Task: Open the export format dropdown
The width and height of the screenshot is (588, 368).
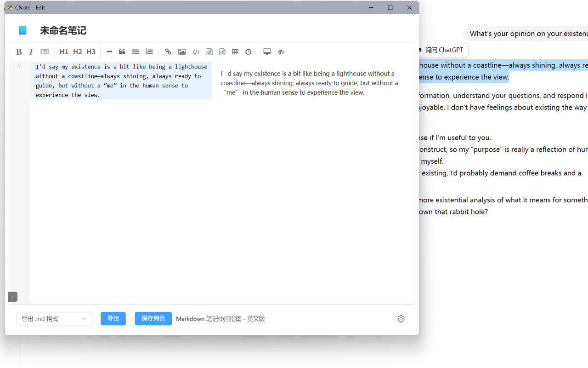Action: (54, 319)
